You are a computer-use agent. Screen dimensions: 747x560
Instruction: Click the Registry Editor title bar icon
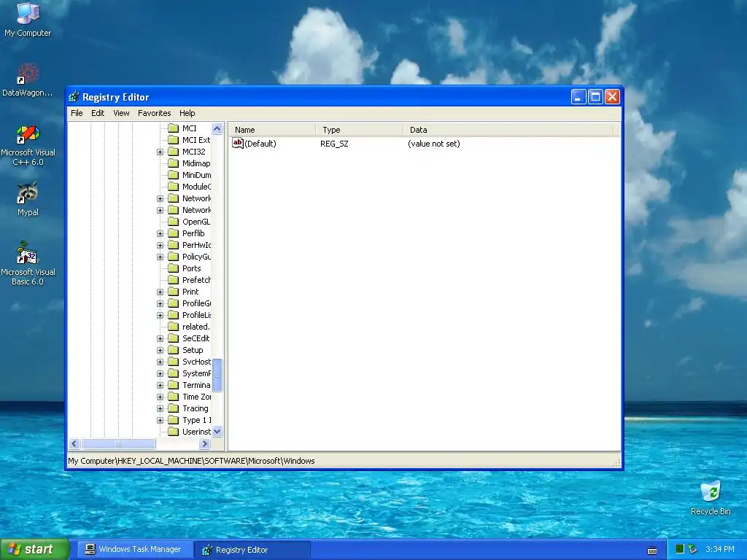point(74,97)
